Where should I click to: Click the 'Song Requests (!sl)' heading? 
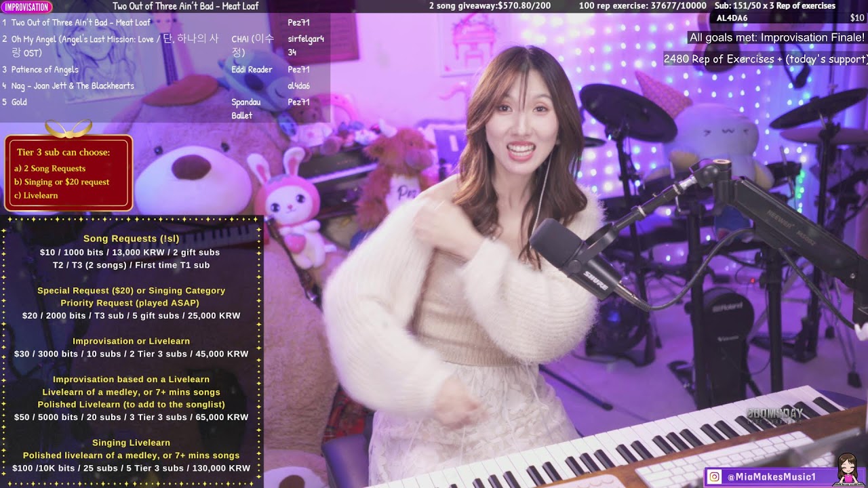coord(132,239)
